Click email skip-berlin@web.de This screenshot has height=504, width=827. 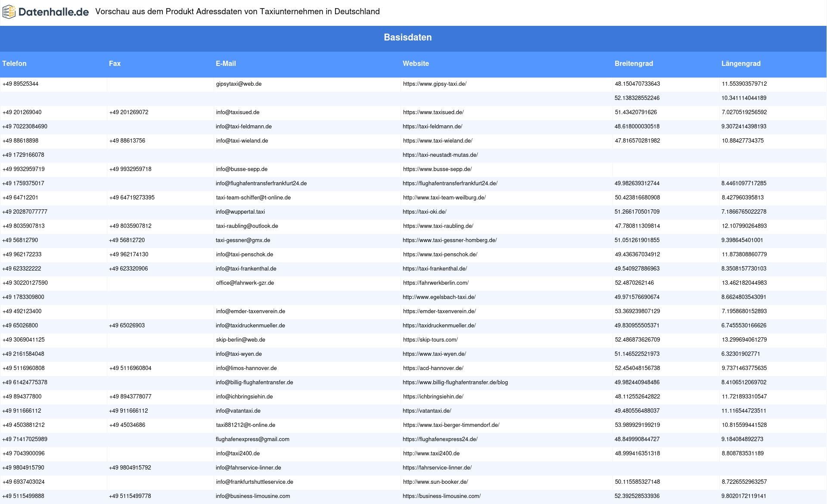(x=241, y=340)
